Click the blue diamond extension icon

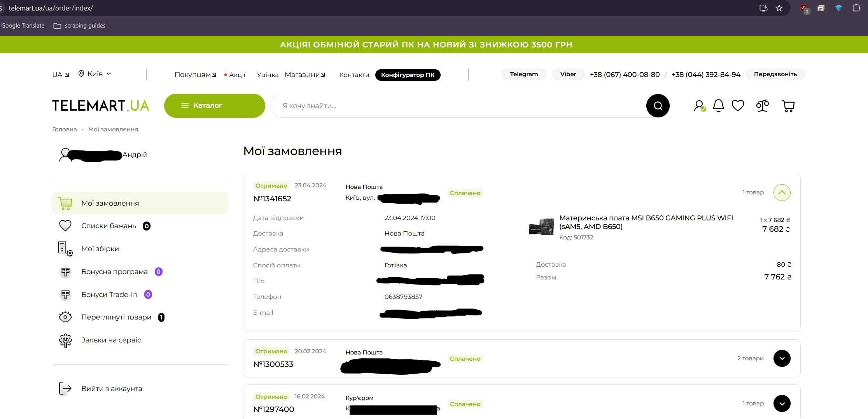[x=838, y=8]
